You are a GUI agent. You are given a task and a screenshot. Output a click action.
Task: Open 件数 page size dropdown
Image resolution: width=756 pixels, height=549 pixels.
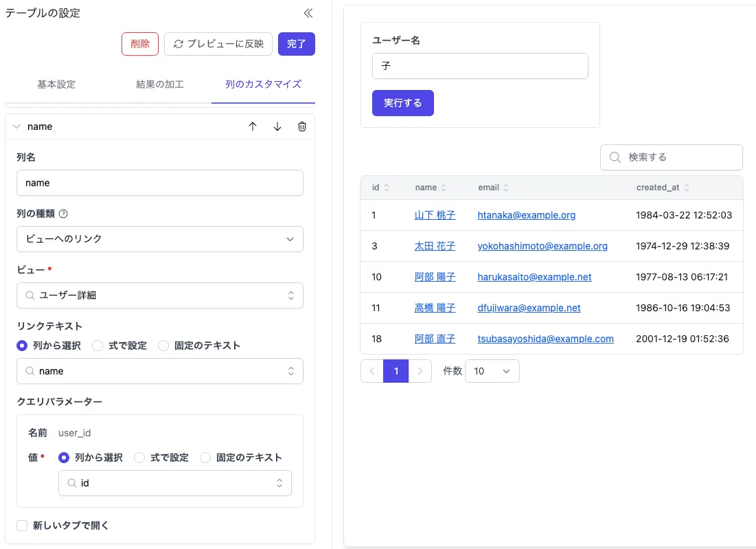click(x=492, y=371)
